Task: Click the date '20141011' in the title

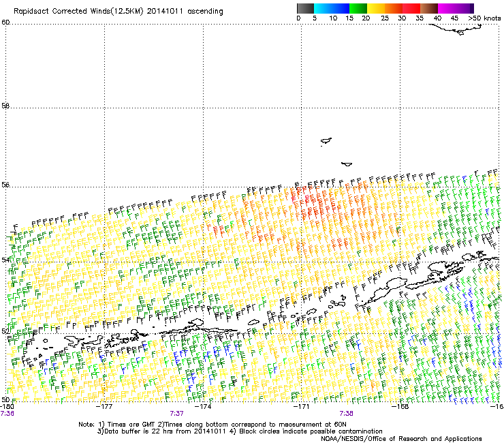Action: pos(165,12)
